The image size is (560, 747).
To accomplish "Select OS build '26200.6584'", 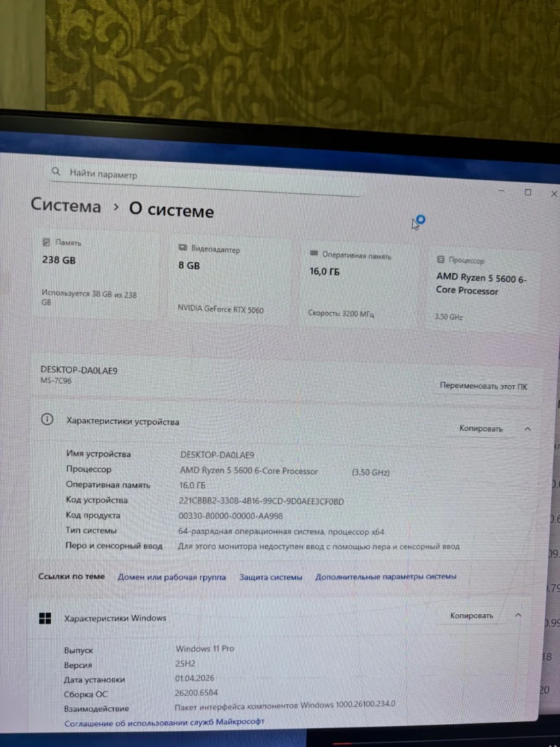I will point(196,692).
